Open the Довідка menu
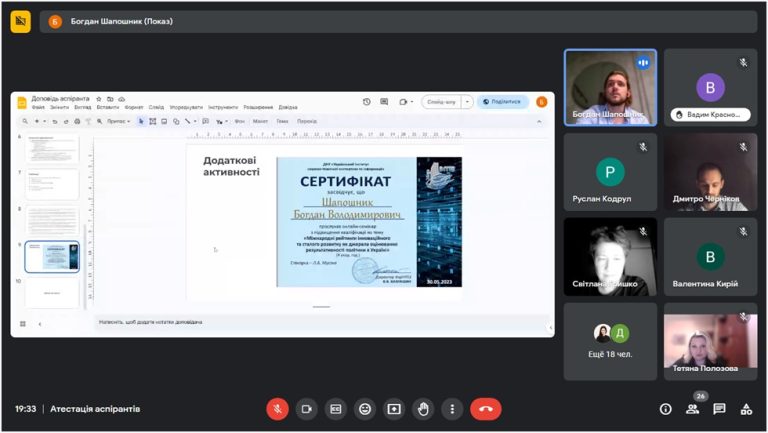 (x=288, y=107)
